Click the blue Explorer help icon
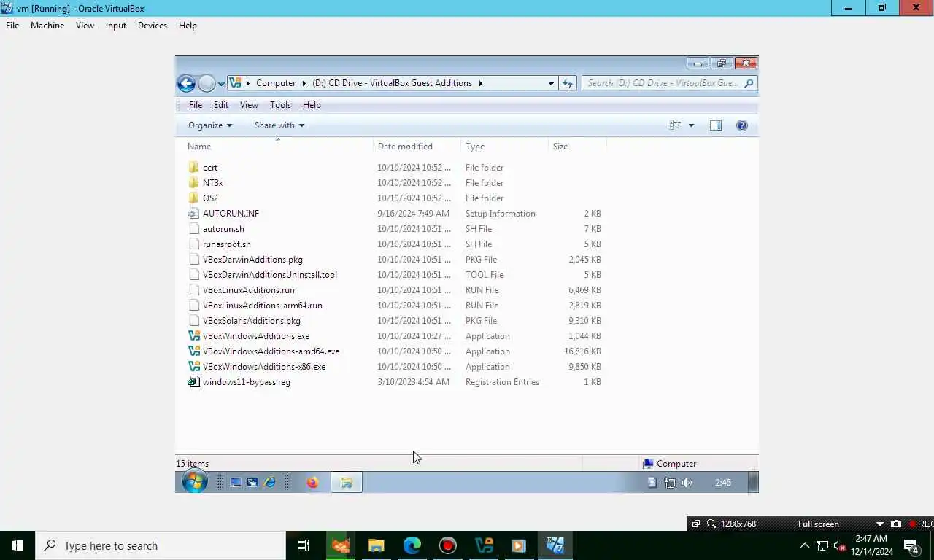Screen dimensions: 934x560 742,125
